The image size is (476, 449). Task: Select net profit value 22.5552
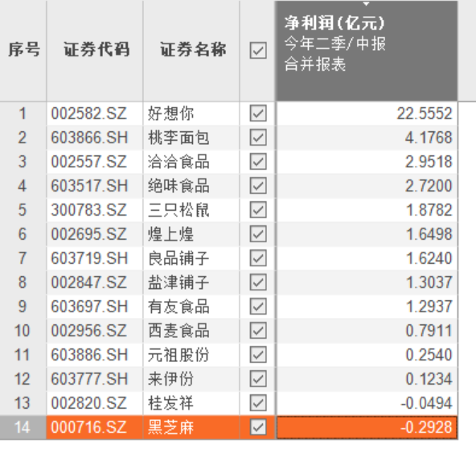425,113
